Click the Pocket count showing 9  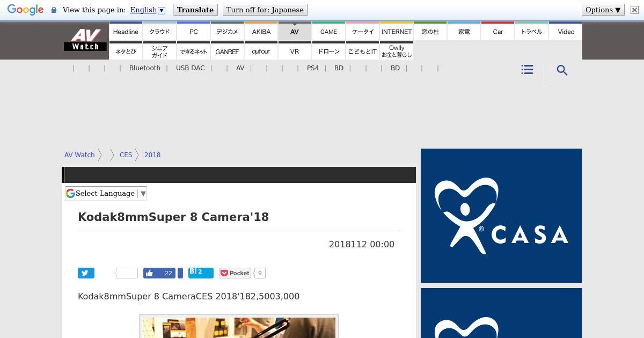[260, 273]
